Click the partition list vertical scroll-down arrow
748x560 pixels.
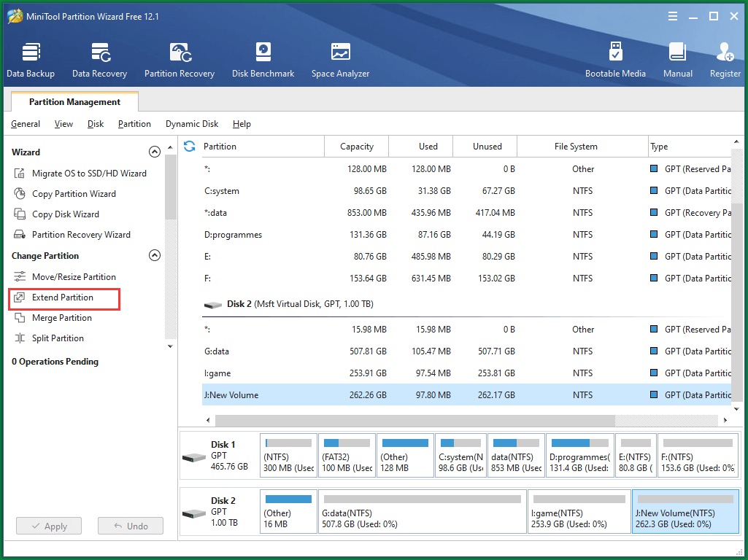736,409
